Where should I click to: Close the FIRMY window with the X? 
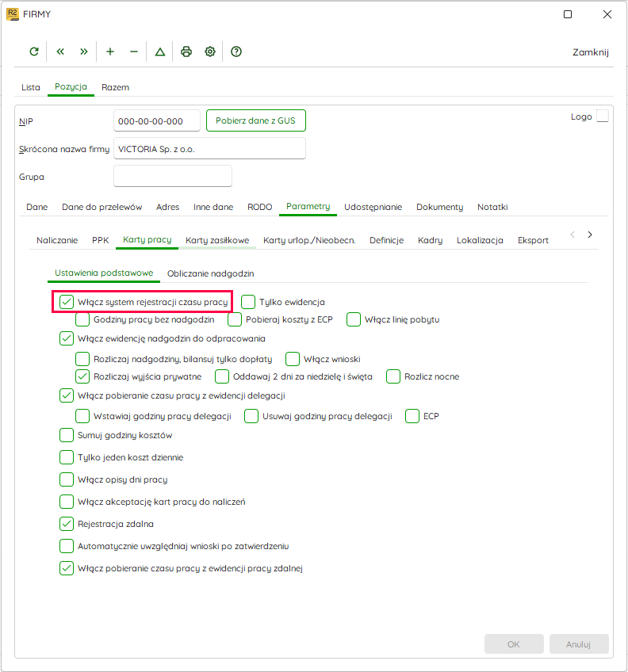point(607,14)
